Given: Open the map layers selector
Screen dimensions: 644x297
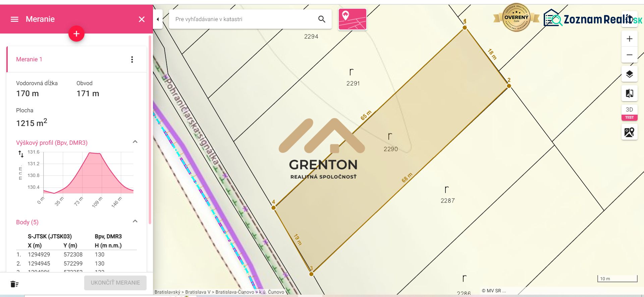Looking at the screenshot, I should (629, 74).
